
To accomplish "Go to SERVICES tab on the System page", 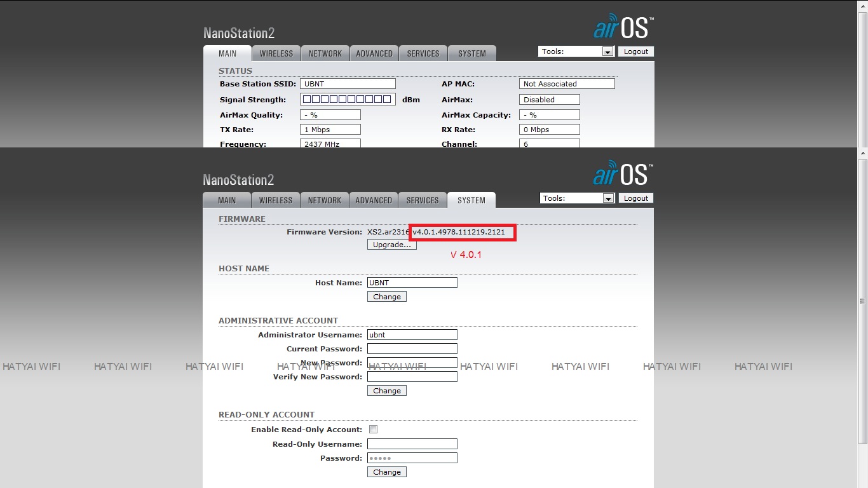I will (423, 200).
